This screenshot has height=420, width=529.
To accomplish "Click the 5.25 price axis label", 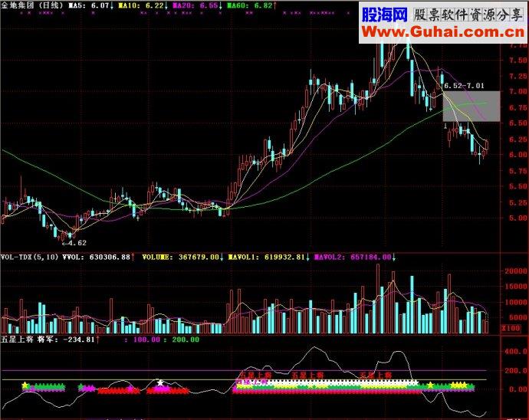I will (517, 202).
